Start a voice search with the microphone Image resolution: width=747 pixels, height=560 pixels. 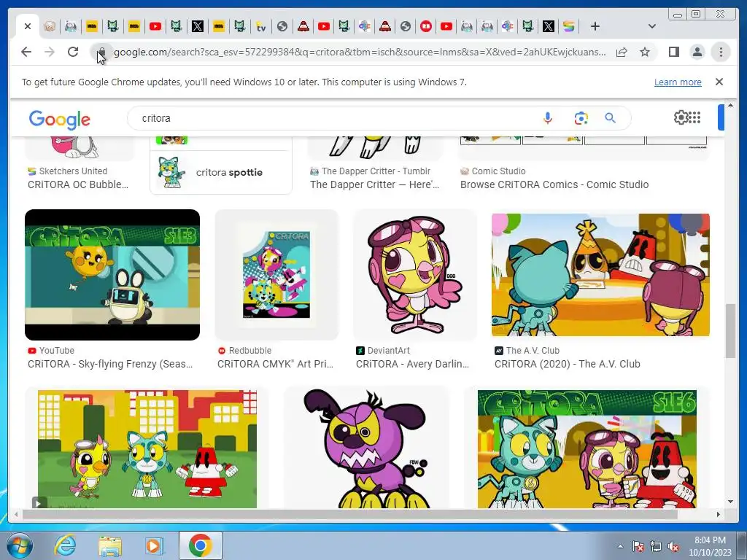coord(548,118)
